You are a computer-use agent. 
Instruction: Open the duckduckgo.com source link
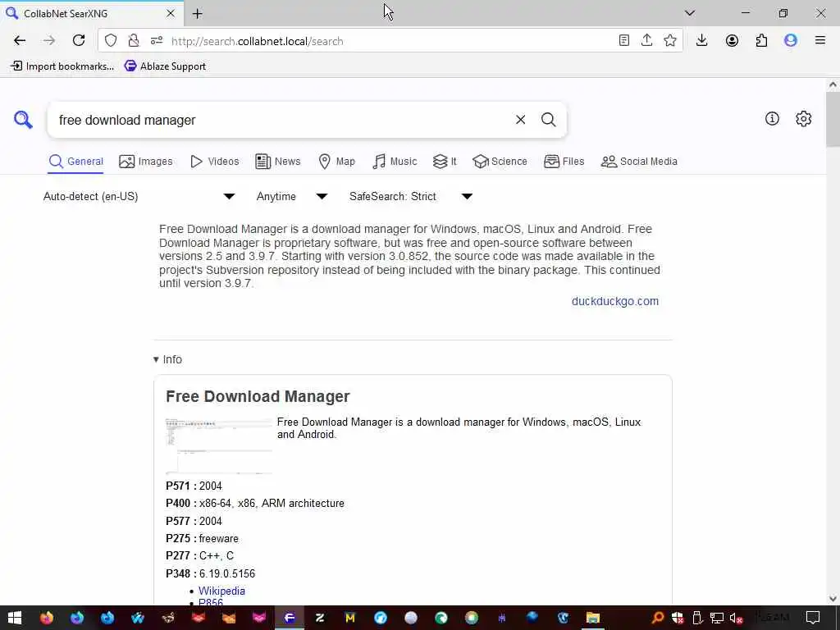(615, 301)
